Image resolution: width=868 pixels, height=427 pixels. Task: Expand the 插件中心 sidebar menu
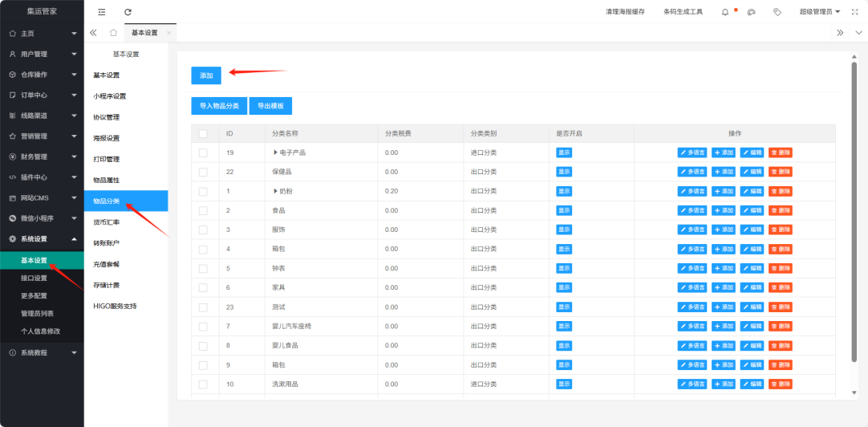[x=42, y=177]
